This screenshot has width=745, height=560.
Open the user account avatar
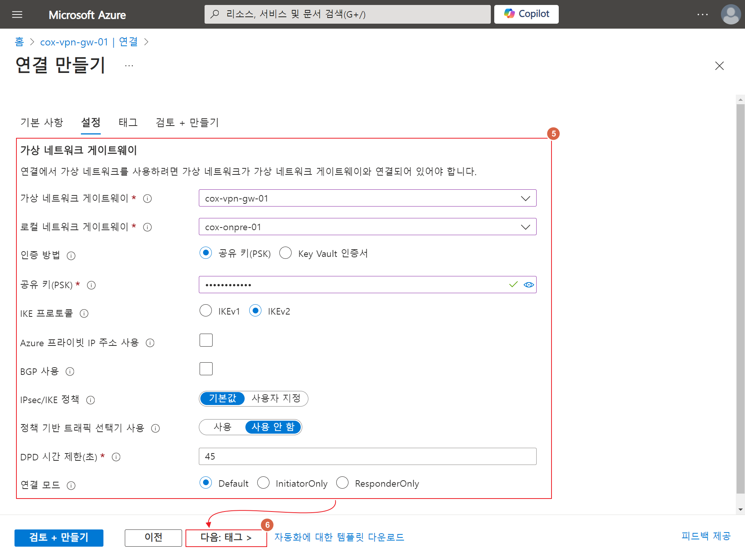[730, 15]
